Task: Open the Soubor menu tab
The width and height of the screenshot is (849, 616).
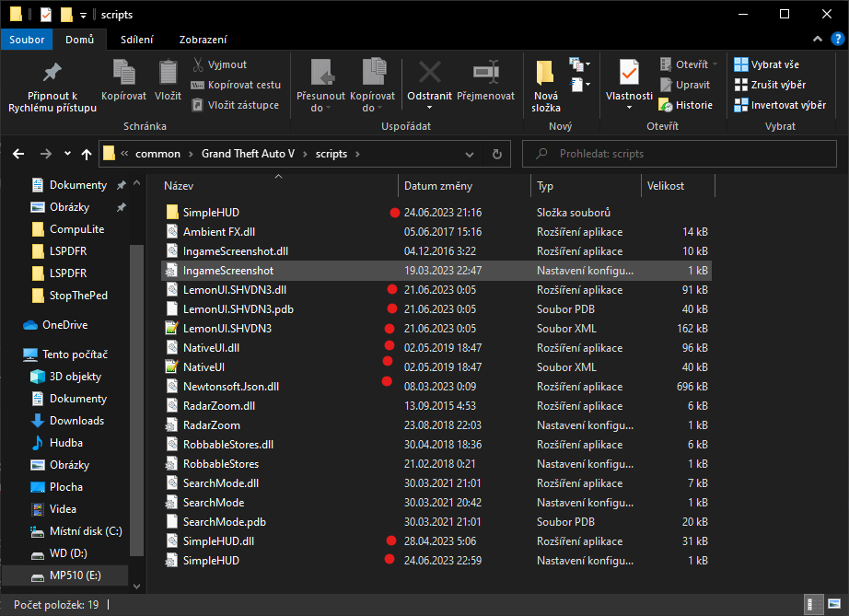Action: point(27,40)
